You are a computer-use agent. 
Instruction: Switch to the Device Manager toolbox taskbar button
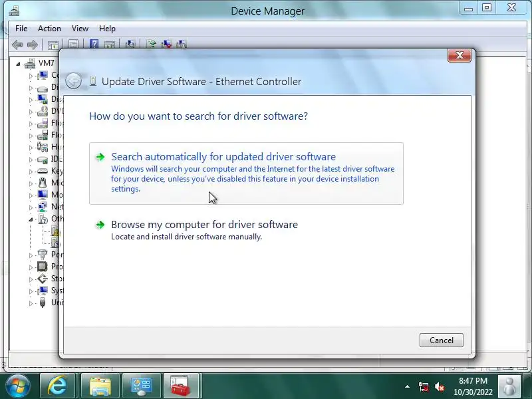(x=182, y=386)
